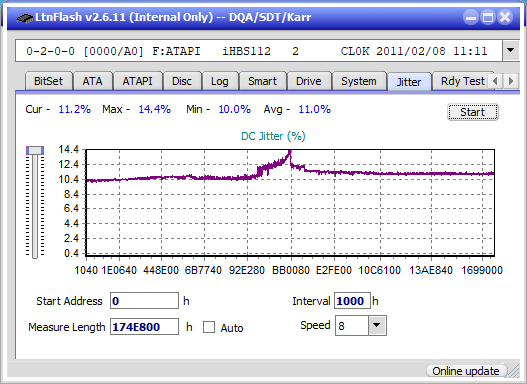Minimize the LtnFlash window
Viewport: 527px width, 384px height.
pyautogui.click(x=471, y=17)
